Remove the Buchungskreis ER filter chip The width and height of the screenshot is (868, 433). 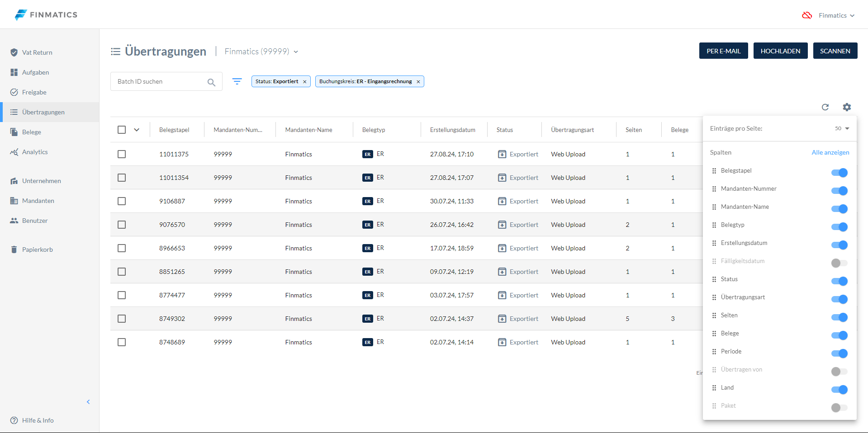(418, 82)
